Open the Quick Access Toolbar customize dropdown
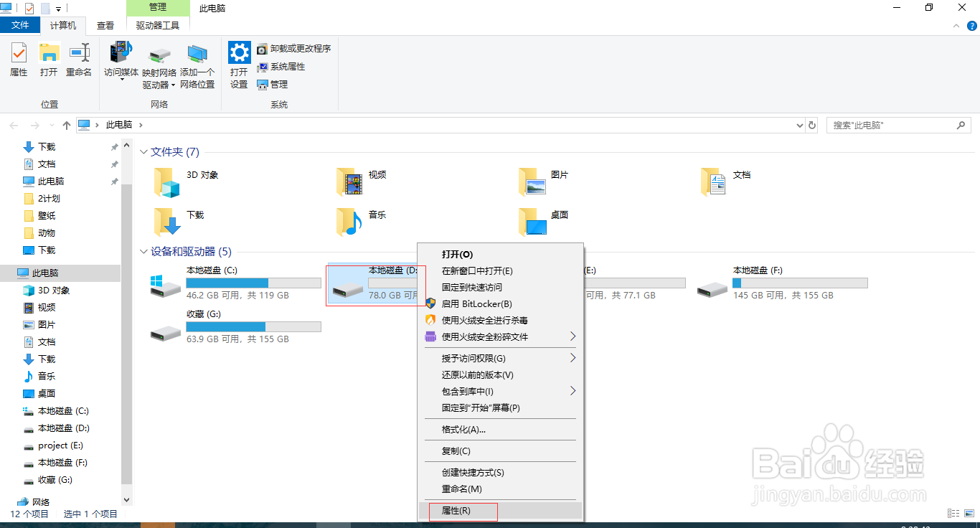The height and width of the screenshot is (528, 980). tap(58, 9)
